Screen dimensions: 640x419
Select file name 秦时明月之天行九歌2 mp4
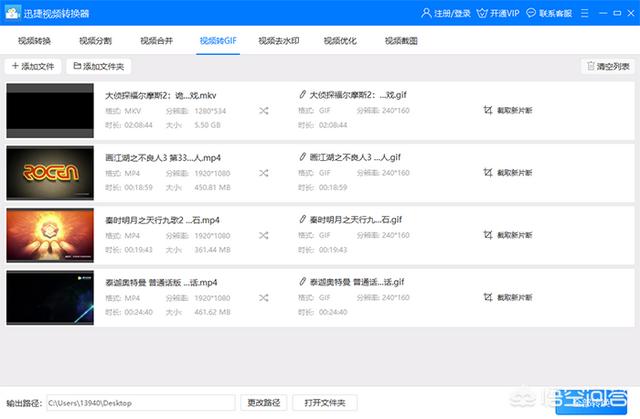(x=162, y=220)
